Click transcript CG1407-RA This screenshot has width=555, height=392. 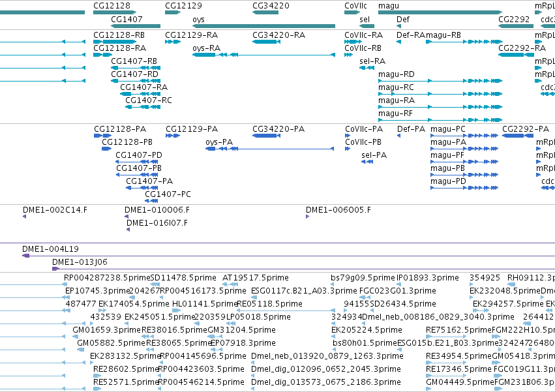(143, 87)
